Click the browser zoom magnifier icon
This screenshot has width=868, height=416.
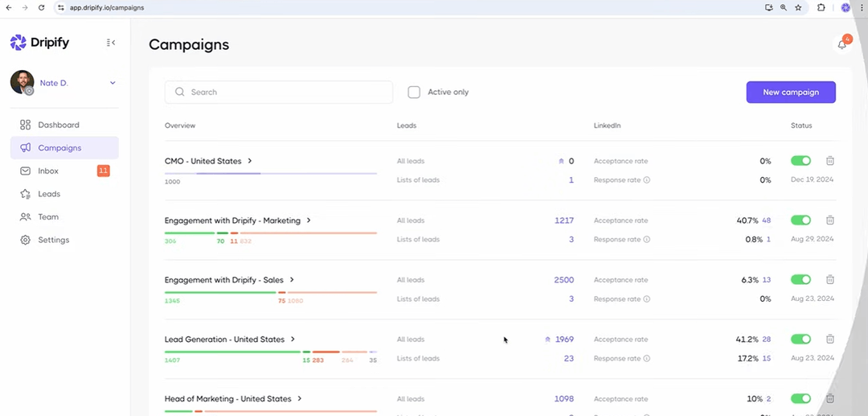(x=784, y=8)
